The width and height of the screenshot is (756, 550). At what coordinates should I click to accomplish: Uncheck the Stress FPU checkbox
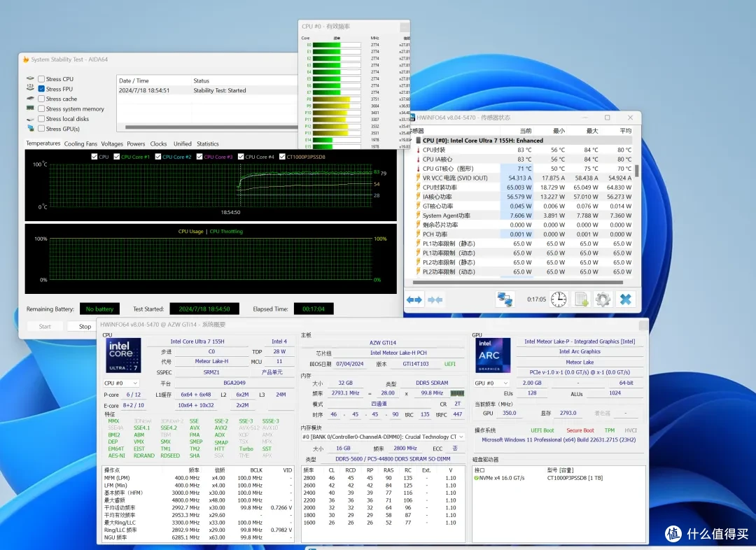[41, 89]
